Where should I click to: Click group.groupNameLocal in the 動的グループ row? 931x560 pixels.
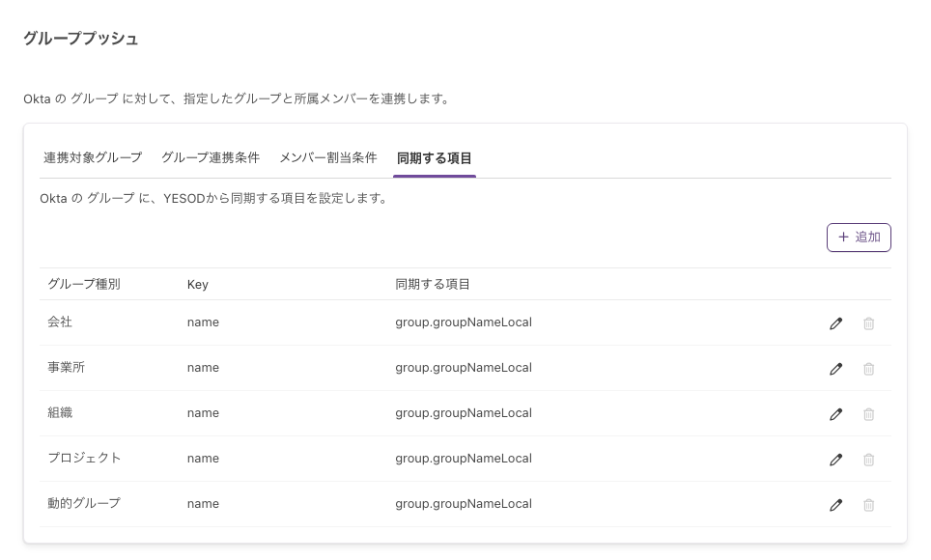click(464, 504)
